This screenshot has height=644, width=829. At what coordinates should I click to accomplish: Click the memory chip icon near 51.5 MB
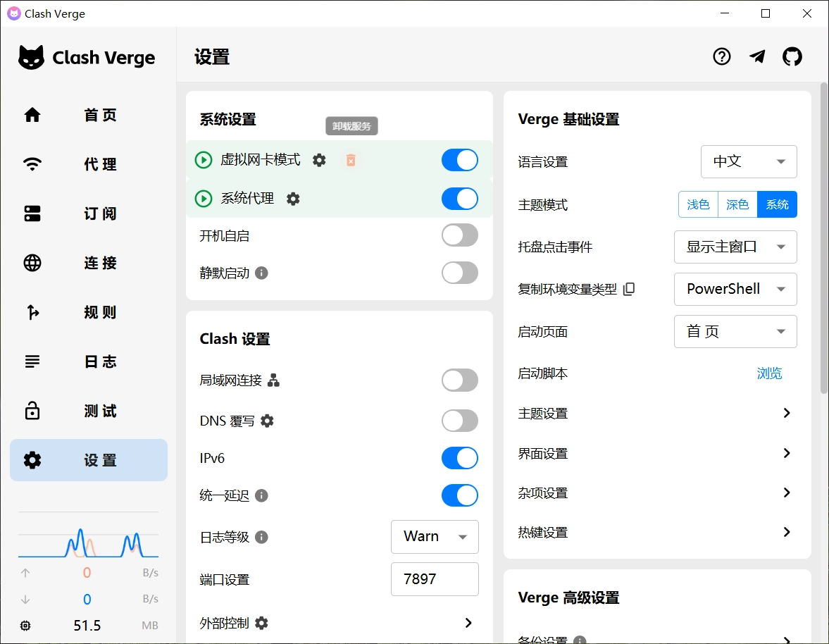point(25,626)
